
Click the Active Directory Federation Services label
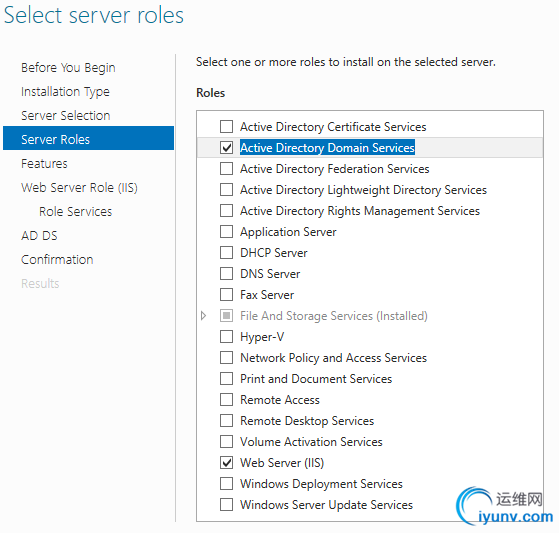click(334, 169)
